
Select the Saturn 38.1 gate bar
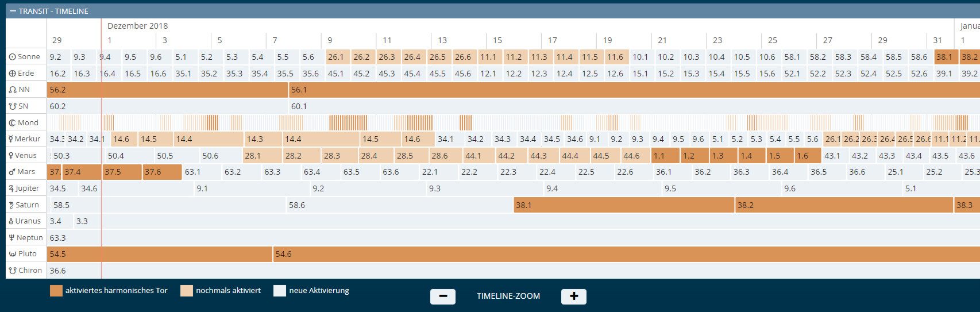point(623,205)
